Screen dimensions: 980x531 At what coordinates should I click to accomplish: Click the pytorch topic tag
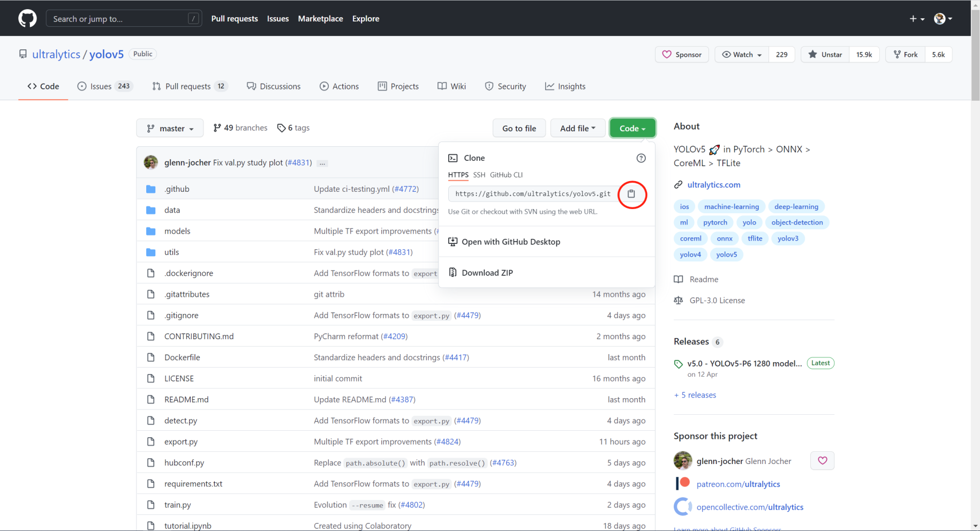pyautogui.click(x=715, y=222)
